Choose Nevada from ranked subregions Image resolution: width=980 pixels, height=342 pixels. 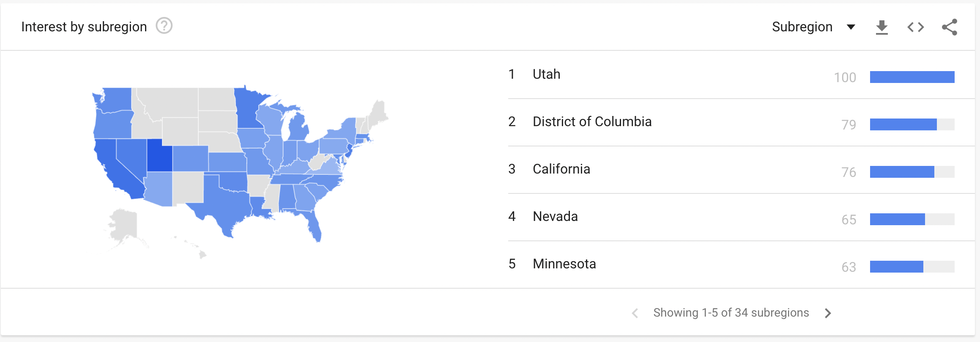point(555,217)
